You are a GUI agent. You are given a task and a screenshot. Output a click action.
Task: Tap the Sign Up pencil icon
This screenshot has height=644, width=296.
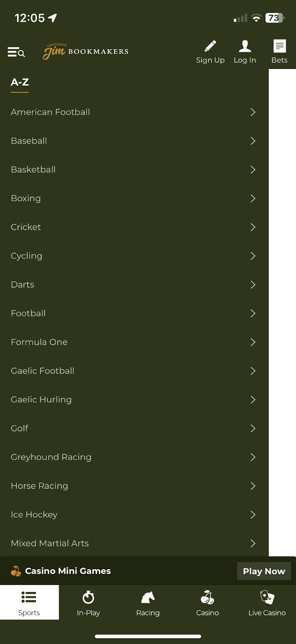[210, 46]
